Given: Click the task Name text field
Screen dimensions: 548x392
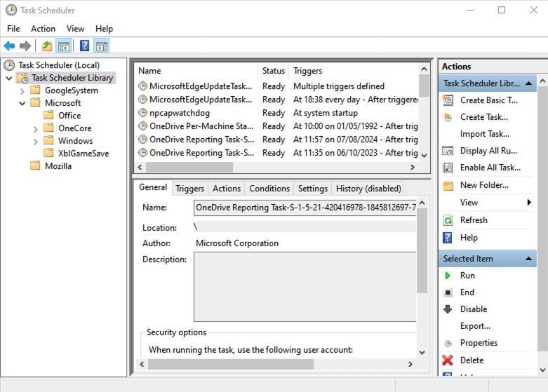Looking at the screenshot, I should pos(305,208).
